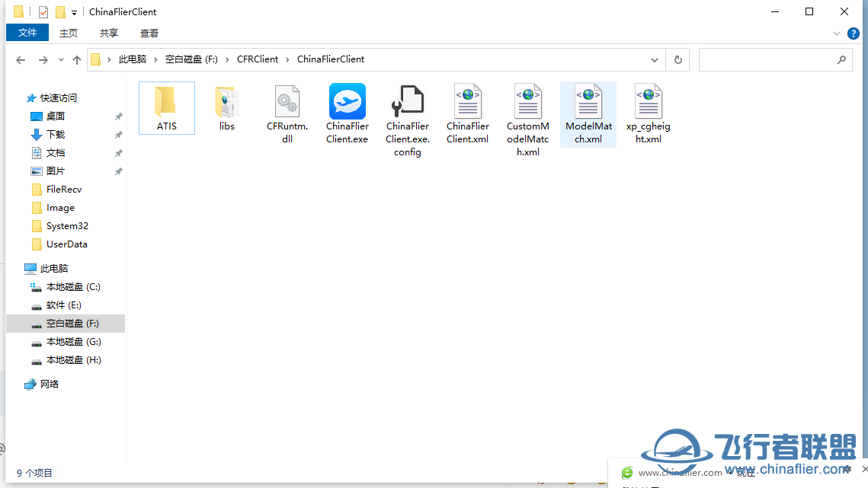The width and height of the screenshot is (868, 488).
Task: Click the search magnifier icon
Action: pos(841,59)
